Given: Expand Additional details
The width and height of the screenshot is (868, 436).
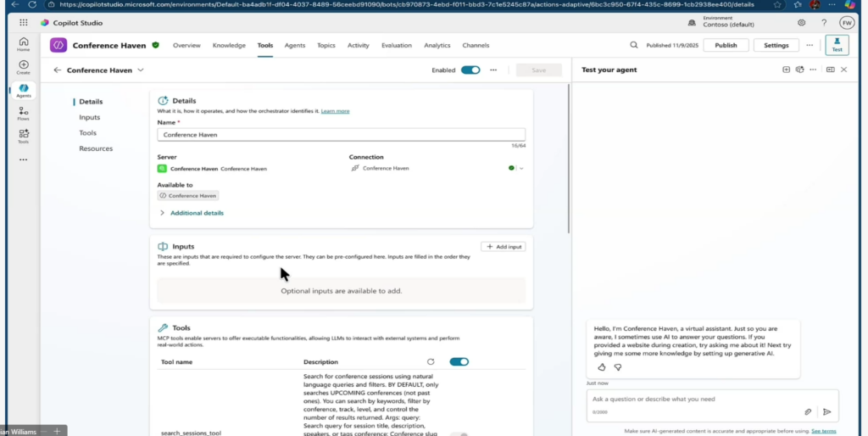Looking at the screenshot, I should 192,213.
